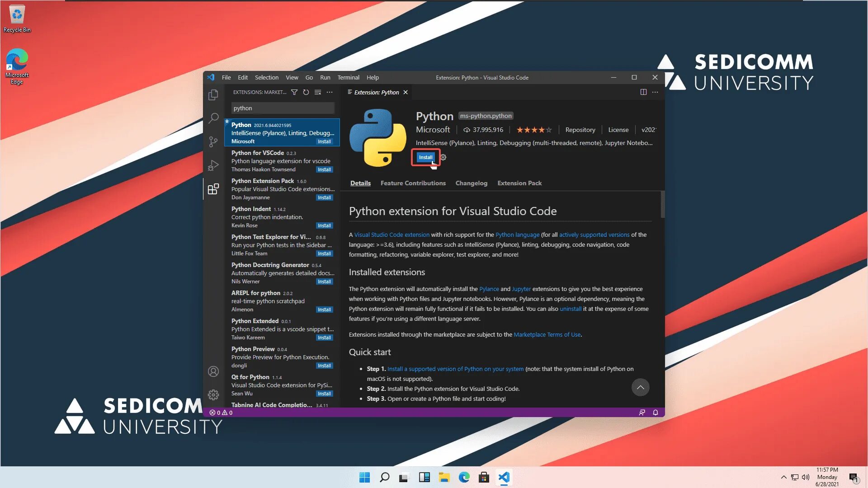Switch to the Feature Contributions tab
868x488 pixels.
click(x=413, y=183)
